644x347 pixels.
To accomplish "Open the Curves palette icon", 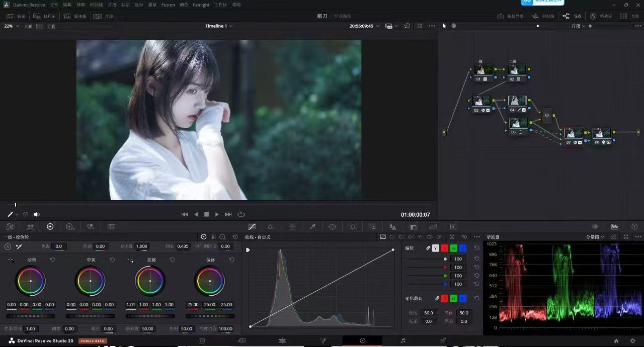I will point(252,227).
